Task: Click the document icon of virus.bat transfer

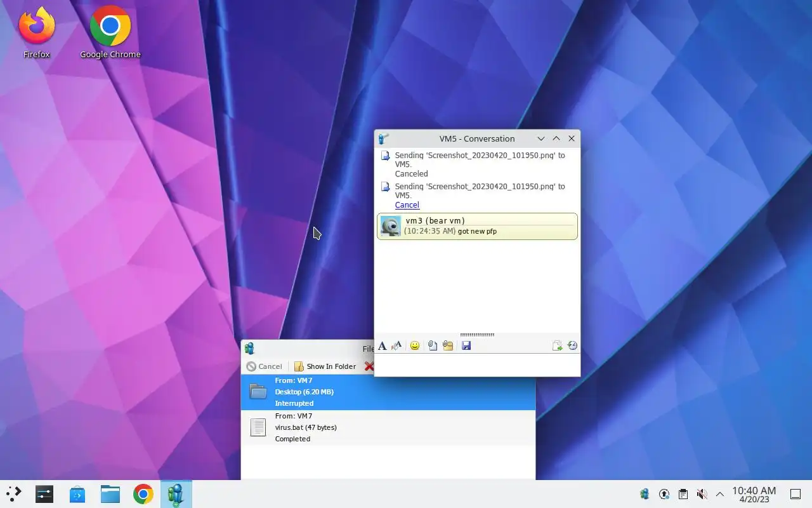Action: pos(258,427)
